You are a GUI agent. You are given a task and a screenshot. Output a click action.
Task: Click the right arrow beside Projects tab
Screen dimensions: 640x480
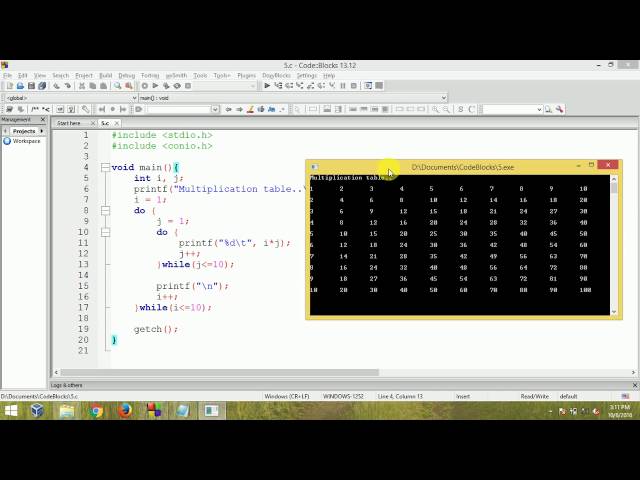point(42,131)
